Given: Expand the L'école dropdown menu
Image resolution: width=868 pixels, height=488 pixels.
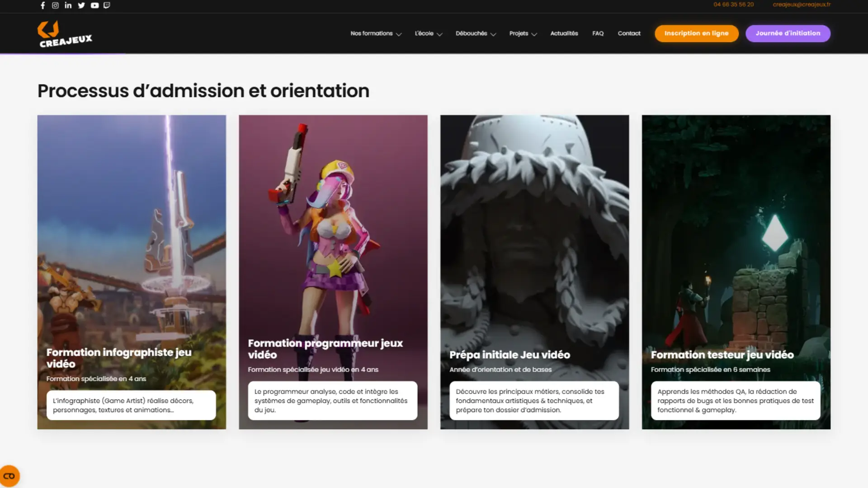Looking at the screenshot, I should (x=428, y=33).
